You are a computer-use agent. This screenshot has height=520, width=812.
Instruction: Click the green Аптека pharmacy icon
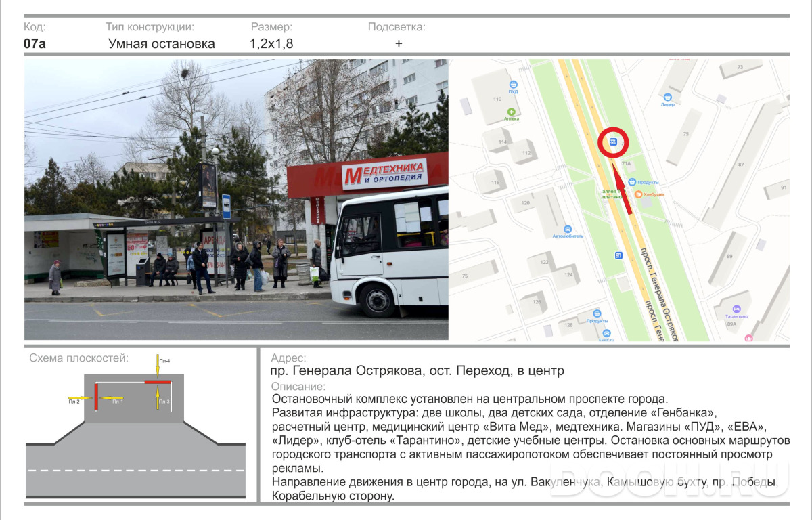click(x=512, y=111)
